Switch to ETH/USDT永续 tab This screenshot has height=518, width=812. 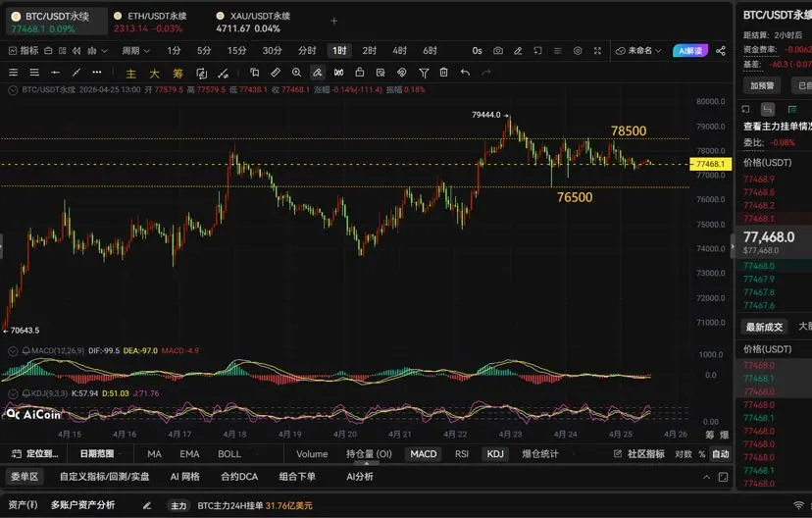click(x=150, y=22)
